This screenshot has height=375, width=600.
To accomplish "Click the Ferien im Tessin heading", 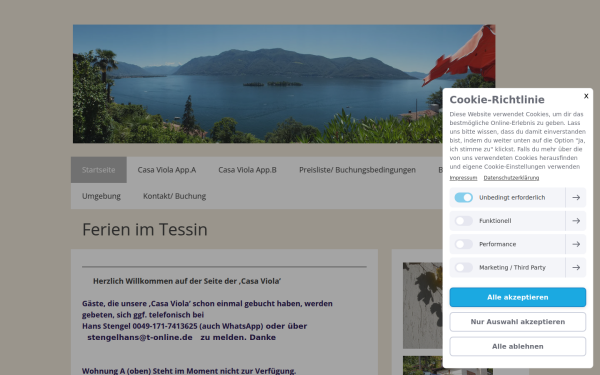I will click(145, 230).
